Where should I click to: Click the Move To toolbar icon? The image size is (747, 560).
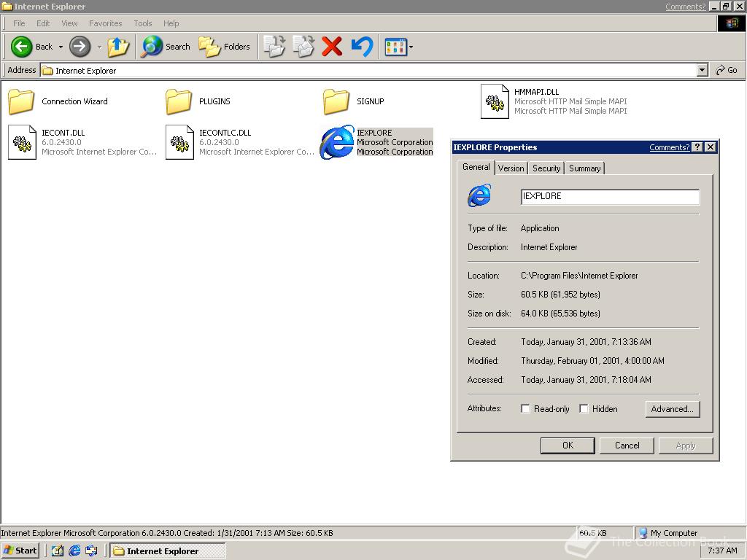coord(274,47)
